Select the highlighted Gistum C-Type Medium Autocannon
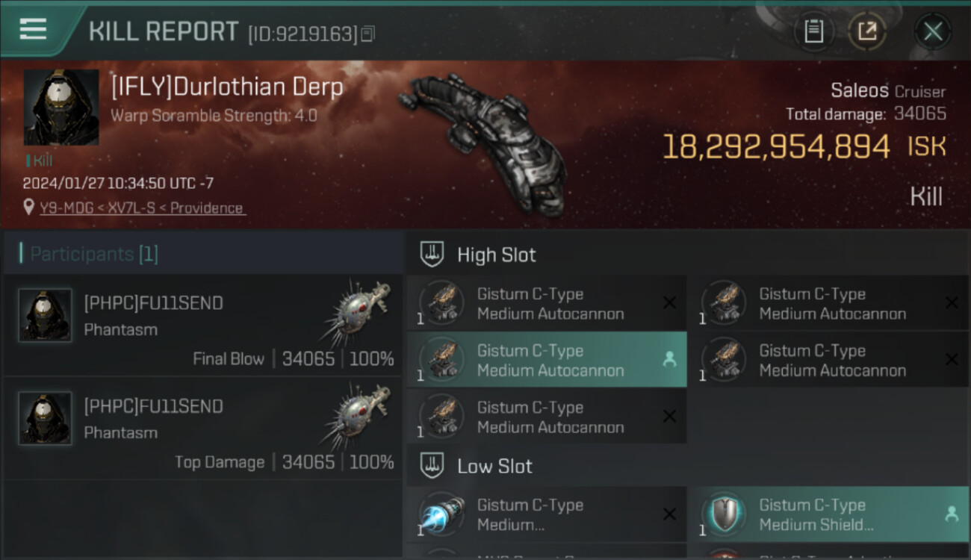 (547, 360)
